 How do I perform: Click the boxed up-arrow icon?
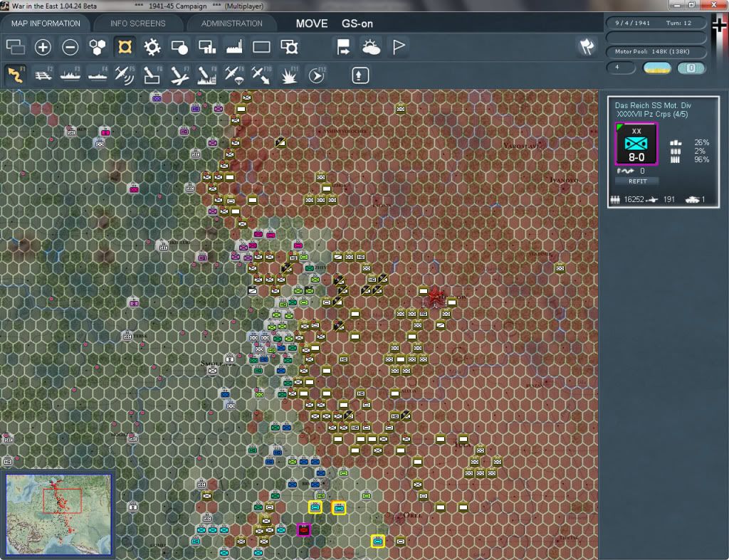point(360,75)
